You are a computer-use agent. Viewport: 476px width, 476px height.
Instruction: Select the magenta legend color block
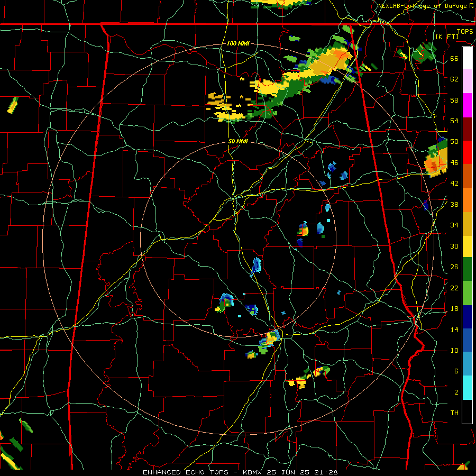467,105
